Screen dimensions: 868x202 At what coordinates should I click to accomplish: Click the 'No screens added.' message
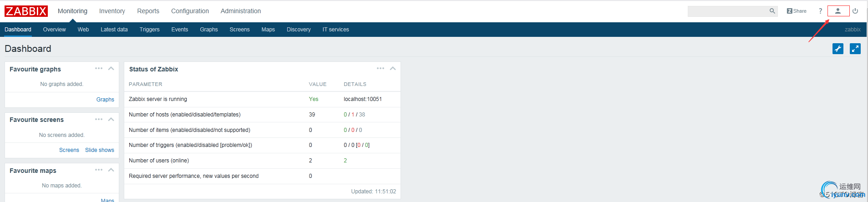pos(62,135)
